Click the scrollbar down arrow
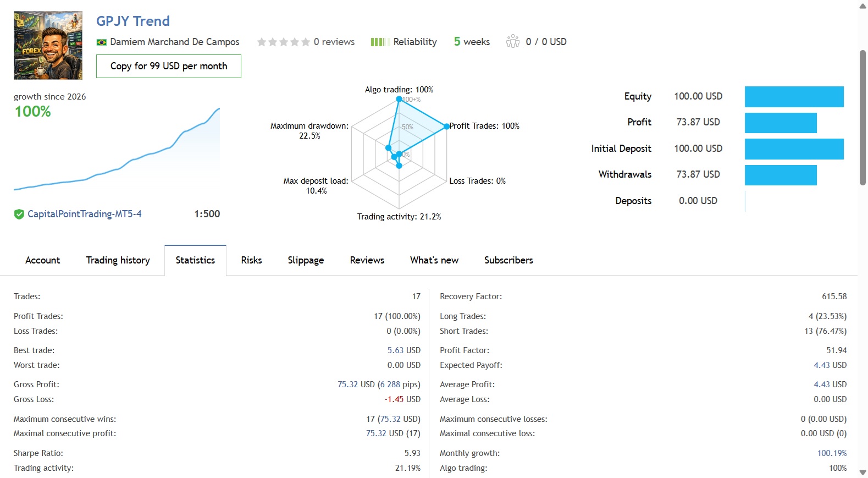 (x=863, y=472)
